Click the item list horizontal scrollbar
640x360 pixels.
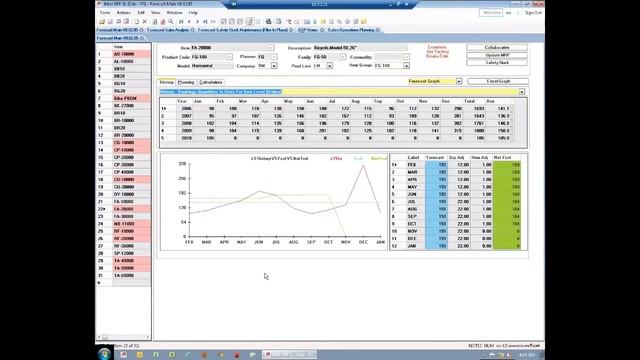(x=123, y=337)
